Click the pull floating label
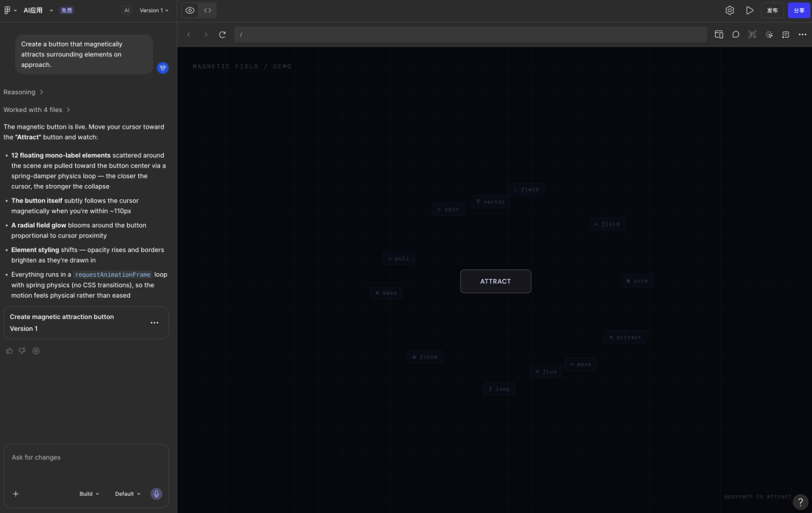The image size is (812, 513). pos(398,259)
